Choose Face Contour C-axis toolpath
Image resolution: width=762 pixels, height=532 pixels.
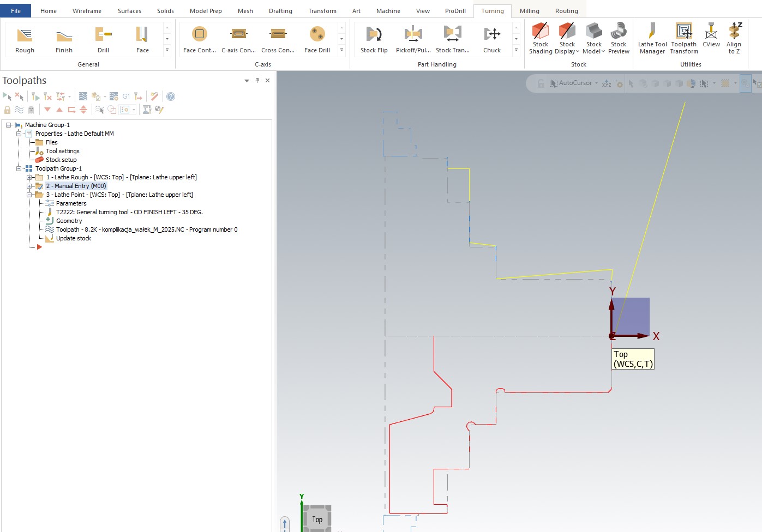click(x=200, y=39)
